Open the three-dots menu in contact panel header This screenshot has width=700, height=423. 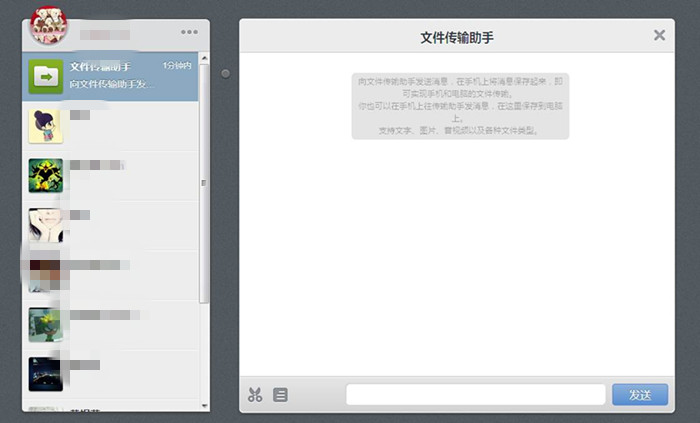pos(189,32)
